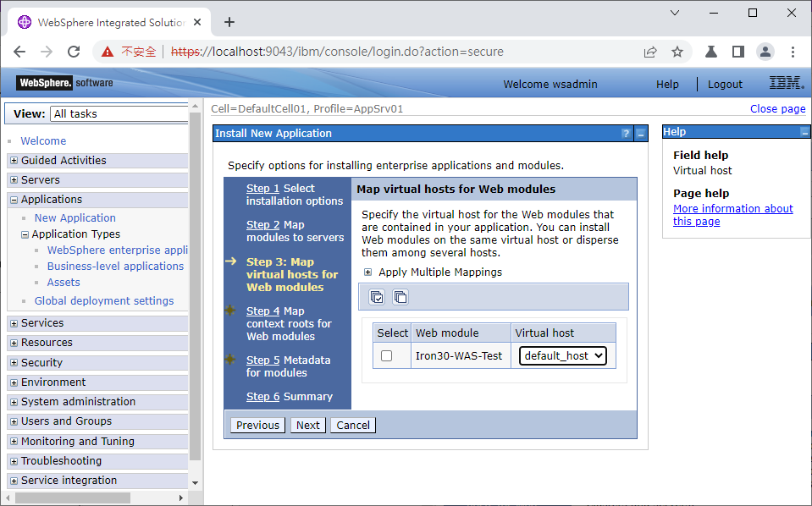Click the Select All icon above the table
Image resolution: width=812 pixels, height=506 pixels.
point(377,297)
